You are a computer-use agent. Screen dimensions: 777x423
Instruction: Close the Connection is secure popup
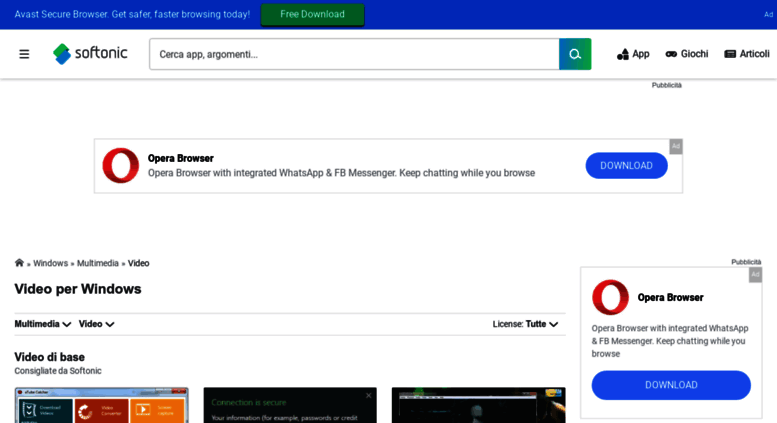[x=368, y=395]
